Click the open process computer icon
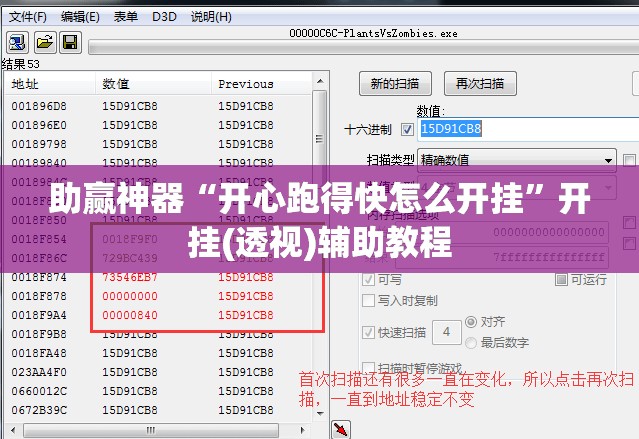 tap(17, 42)
